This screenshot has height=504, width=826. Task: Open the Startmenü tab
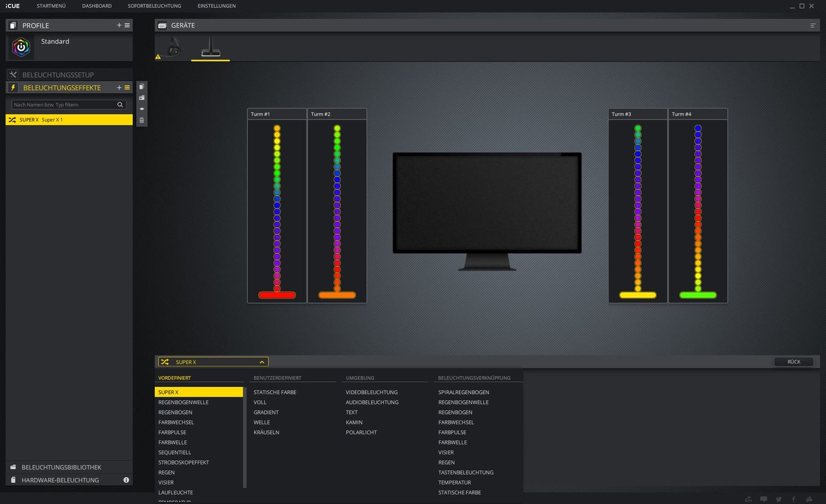tap(51, 6)
